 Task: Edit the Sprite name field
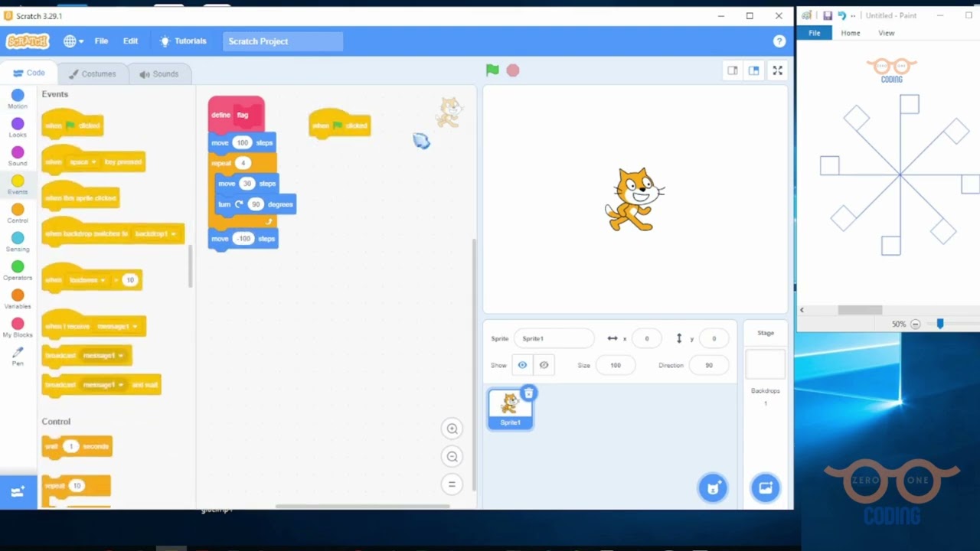pos(554,338)
